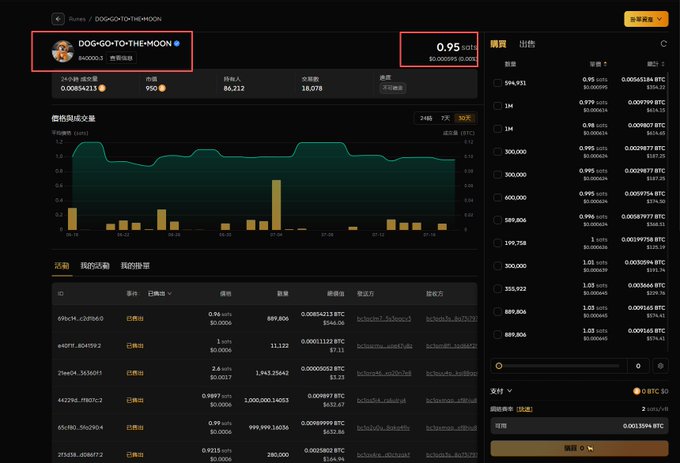Open transaction ID 44229d...ff807c:2

tap(80, 400)
